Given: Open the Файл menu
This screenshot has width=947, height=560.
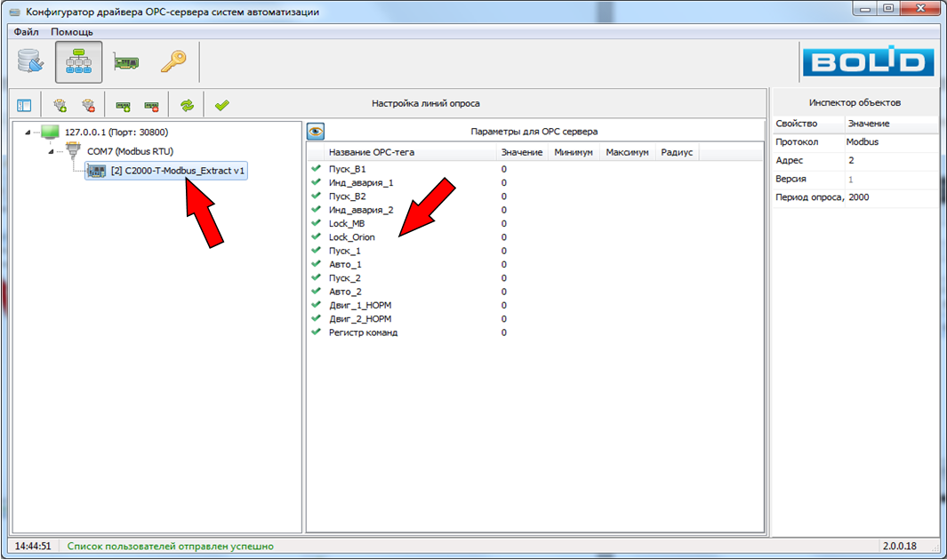Looking at the screenshot, I should click(26, 31).
